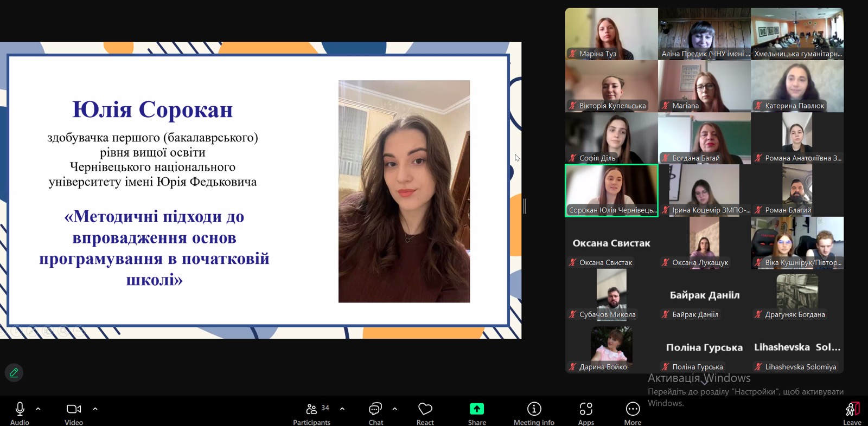Image resolution: width=868 pixels, height=426 pixels.
Task: Click the green annotate pencil icon
Action: 14,372
